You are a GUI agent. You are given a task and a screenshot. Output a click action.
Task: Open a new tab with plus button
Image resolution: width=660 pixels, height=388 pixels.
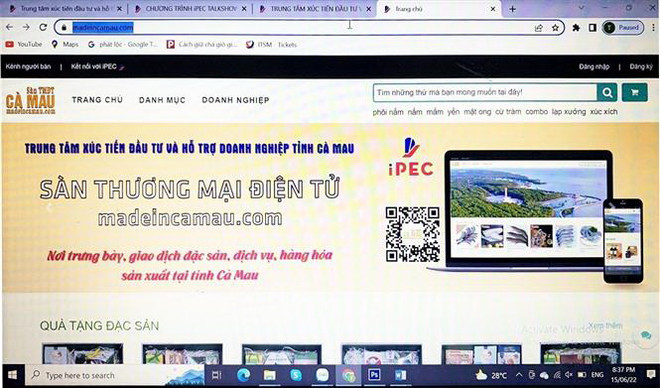512,9
